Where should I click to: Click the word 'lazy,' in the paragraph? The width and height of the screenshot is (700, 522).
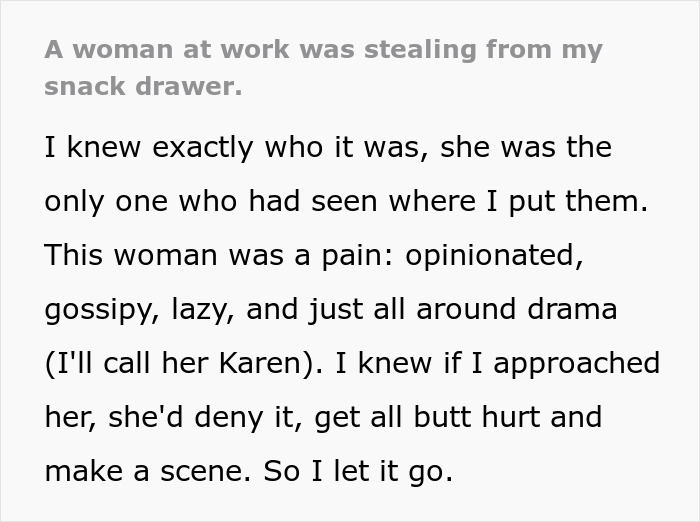(203, 309)
